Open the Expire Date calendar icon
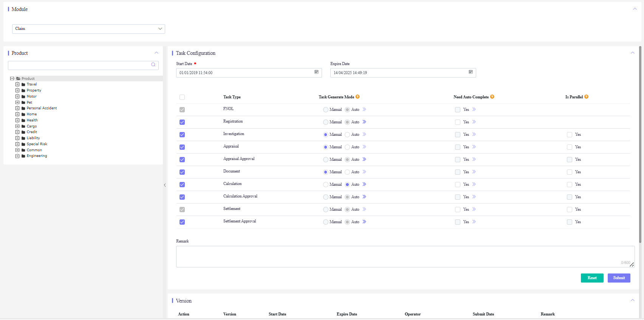Screen dimensions: 644x320 coord(471,72)
